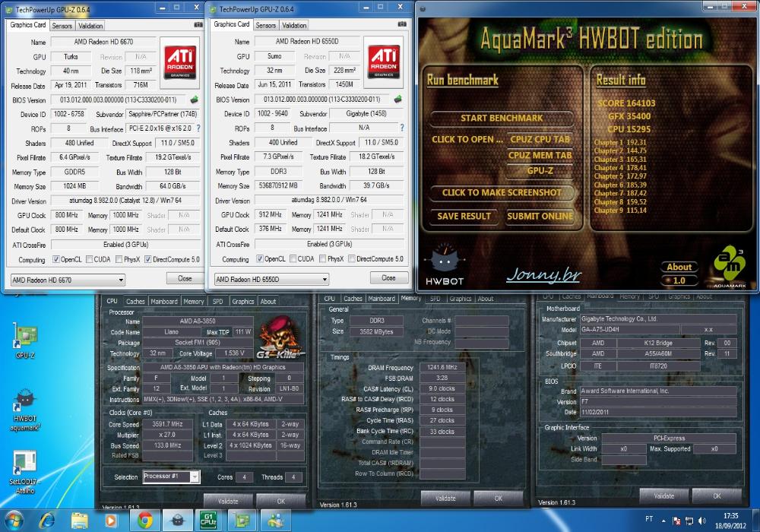Toggle OpenCL checkbox in HD 6550D window

point(260,258)
